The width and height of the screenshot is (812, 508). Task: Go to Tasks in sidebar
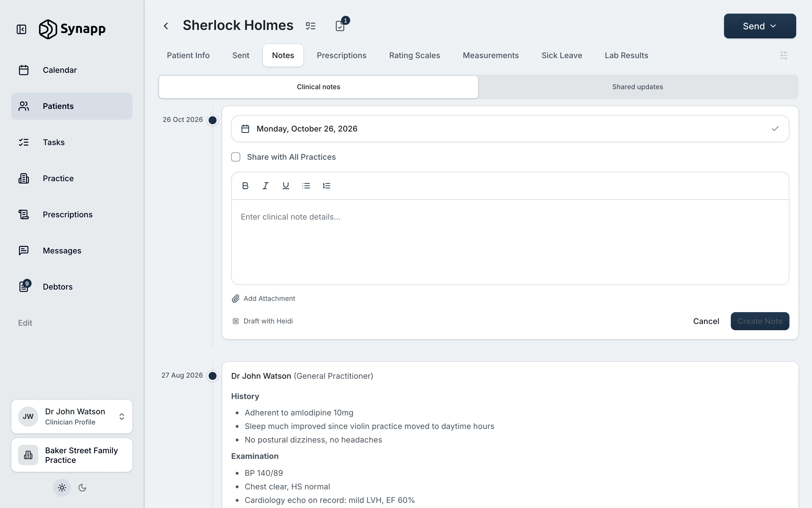72,142
